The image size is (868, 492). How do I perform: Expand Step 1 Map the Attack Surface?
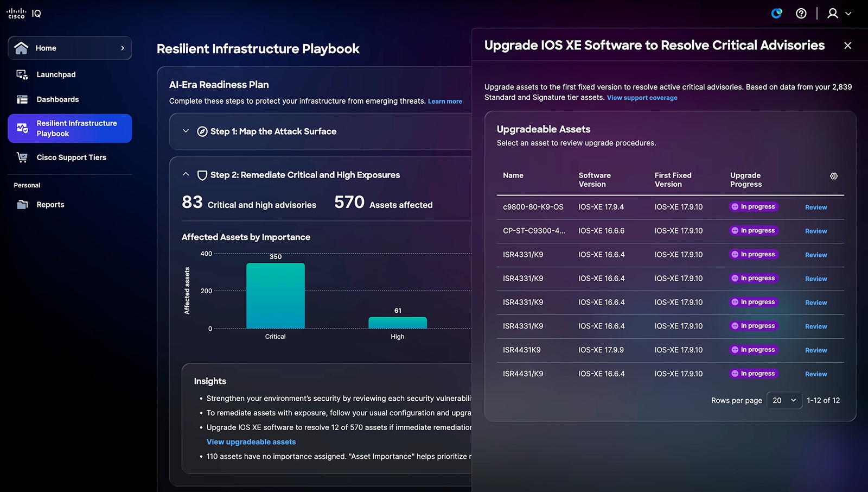[186, 131]
